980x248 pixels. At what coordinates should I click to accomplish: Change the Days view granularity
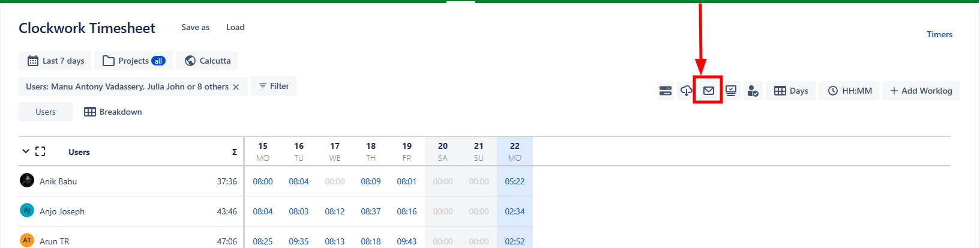(x=790, y=91)
